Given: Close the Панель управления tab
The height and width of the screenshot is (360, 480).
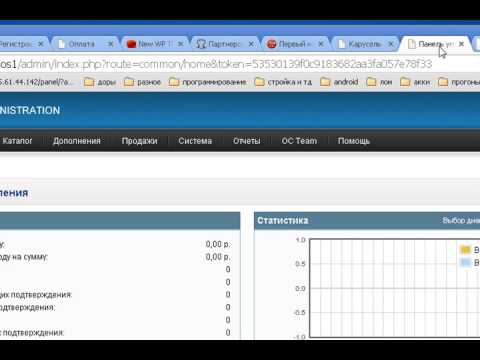Looking at the screenshot, I should click(461, 44).
